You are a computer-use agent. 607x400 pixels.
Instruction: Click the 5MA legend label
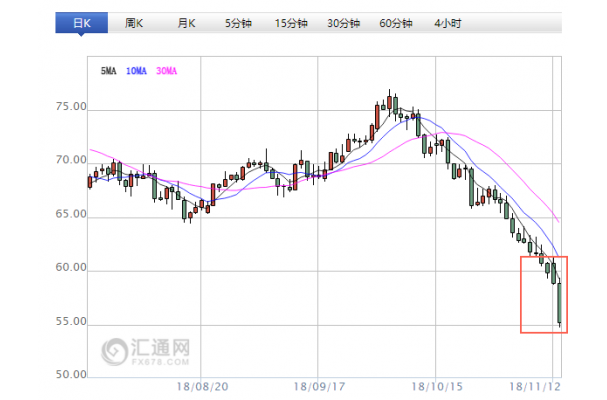tap(109, 71)
